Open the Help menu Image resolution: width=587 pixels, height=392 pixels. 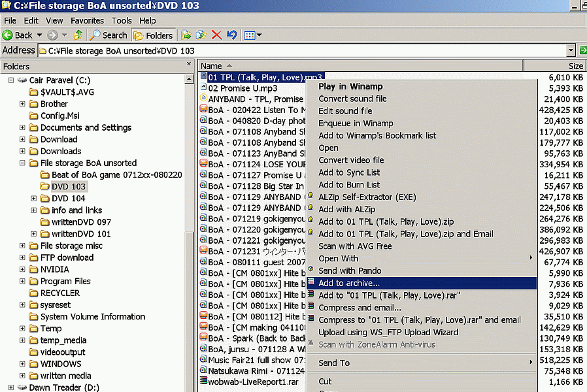point(148,20)
